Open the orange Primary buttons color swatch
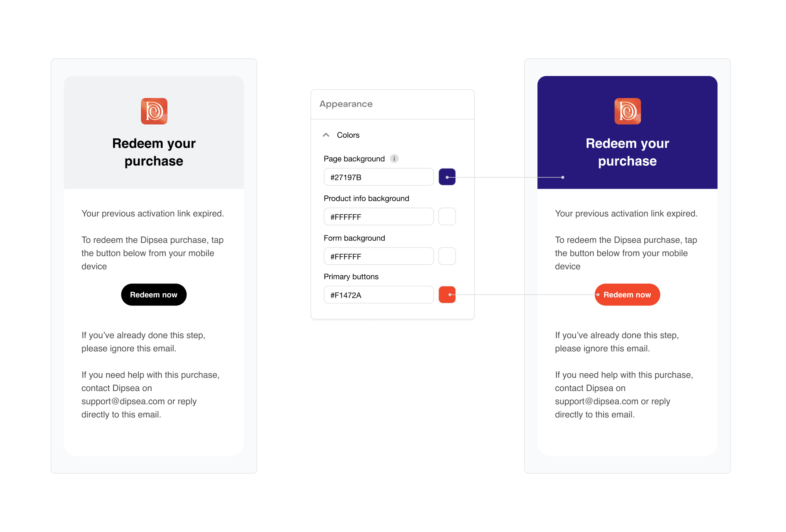The width and height of the screenshot is (786, 532). click(x=447, y=295)
